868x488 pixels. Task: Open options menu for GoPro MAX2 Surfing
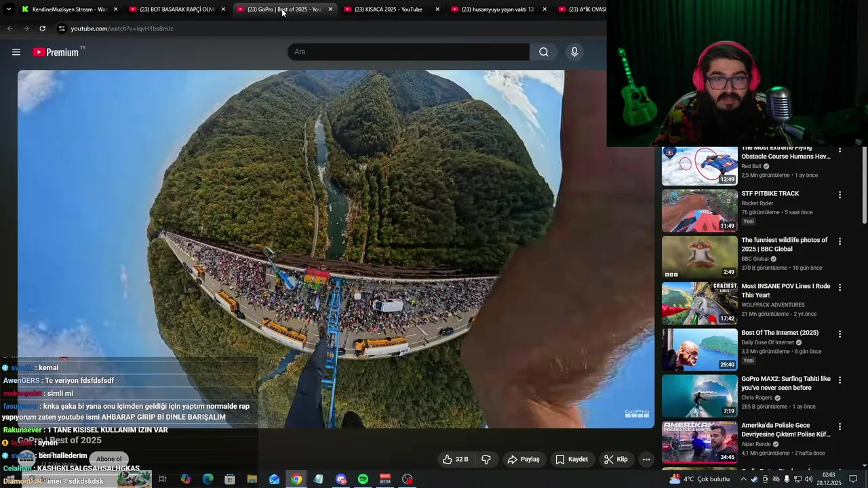(x=840, y=380)
